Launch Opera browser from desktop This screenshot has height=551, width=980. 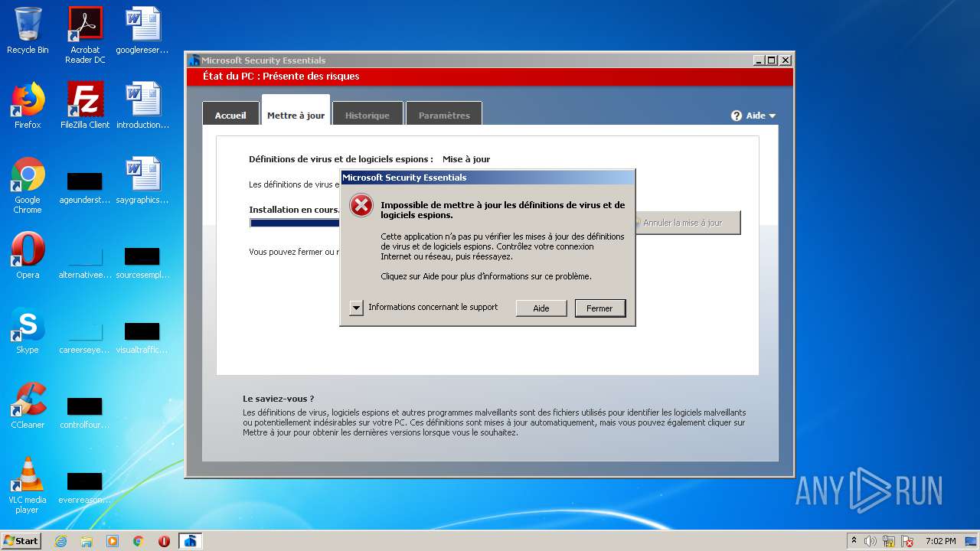(28, 256)
